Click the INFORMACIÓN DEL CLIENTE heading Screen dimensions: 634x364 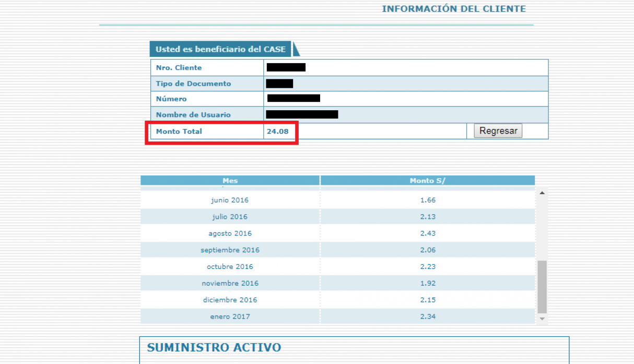454,9
